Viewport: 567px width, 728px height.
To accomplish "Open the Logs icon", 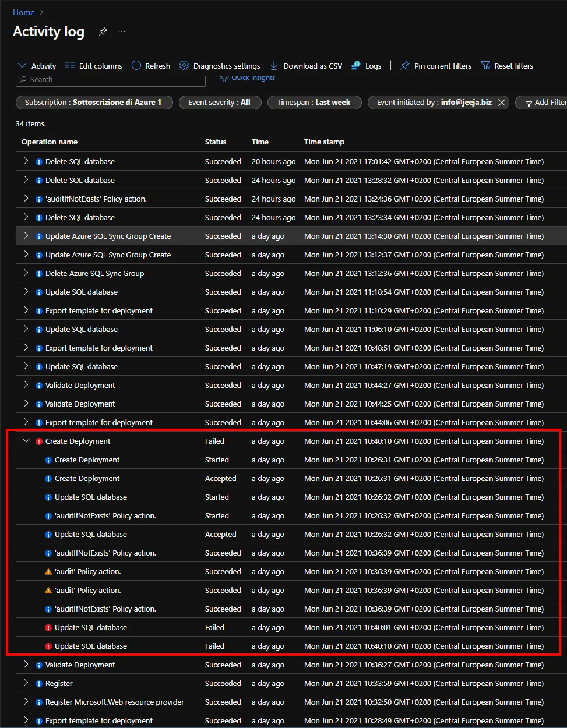I will 356,66.
